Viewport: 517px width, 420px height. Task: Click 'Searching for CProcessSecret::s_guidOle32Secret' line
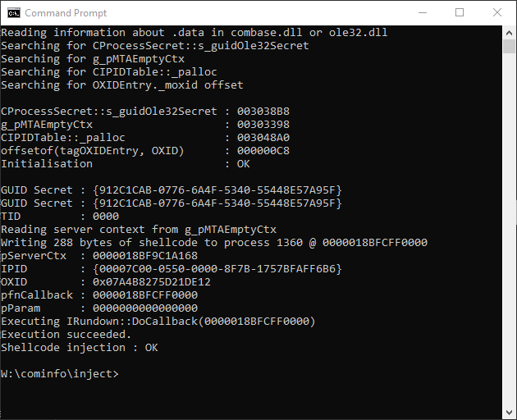tap(155, 46)
